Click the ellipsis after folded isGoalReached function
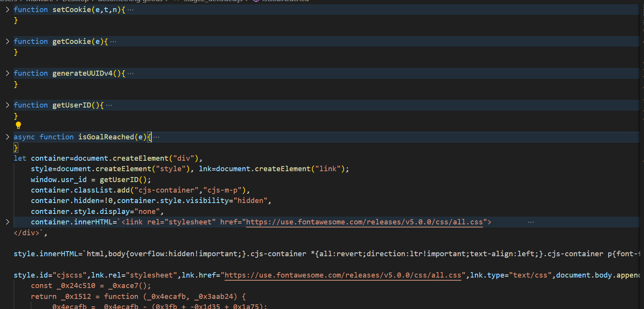 [x=157, y=137]
